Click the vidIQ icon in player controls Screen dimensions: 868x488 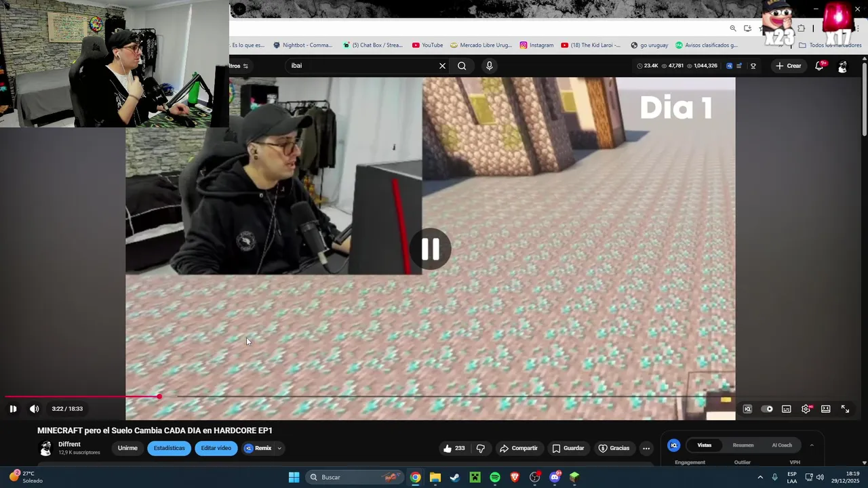747,409
